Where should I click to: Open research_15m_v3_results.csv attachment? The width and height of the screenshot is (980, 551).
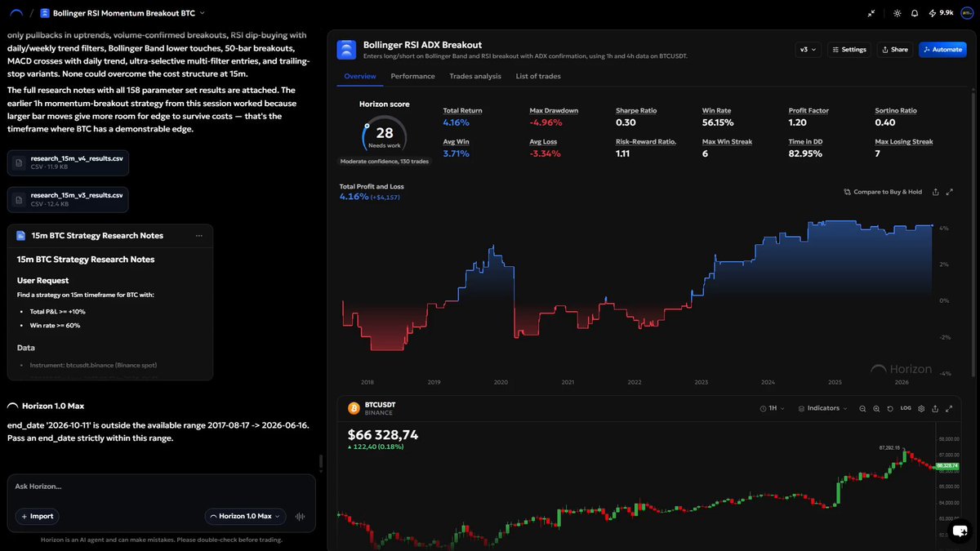(68, 199)
